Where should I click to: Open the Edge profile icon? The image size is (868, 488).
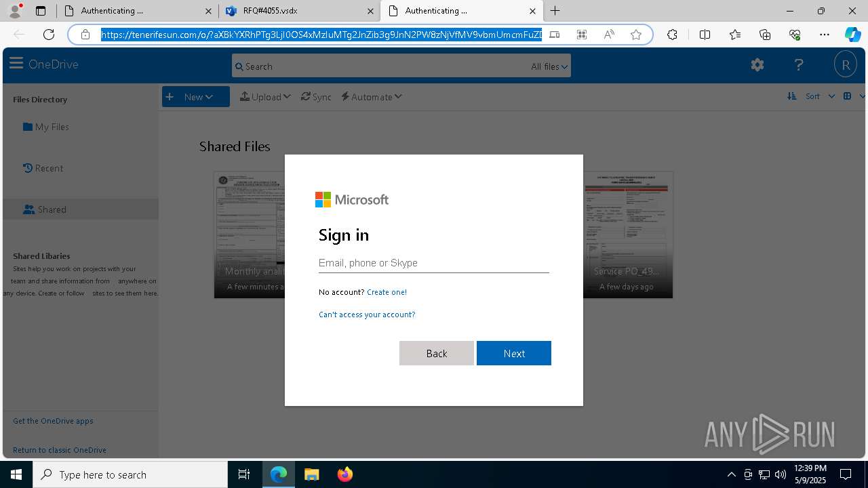point(15,10)
